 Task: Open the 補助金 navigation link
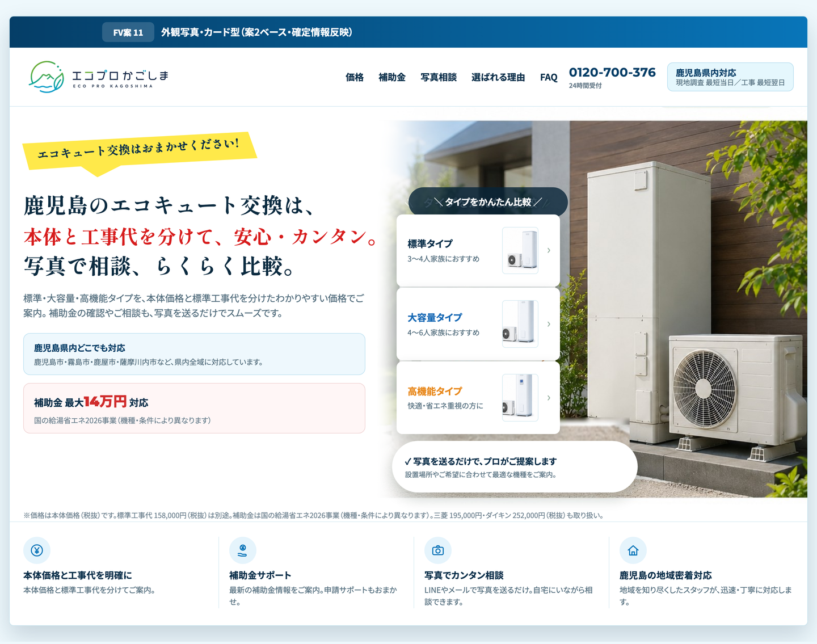392,77
